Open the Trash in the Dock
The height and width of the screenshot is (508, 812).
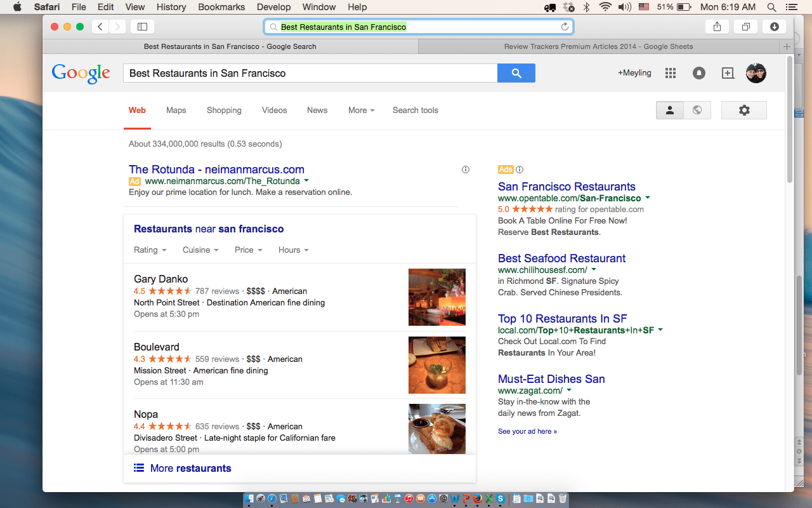click(x=563, y=498)
